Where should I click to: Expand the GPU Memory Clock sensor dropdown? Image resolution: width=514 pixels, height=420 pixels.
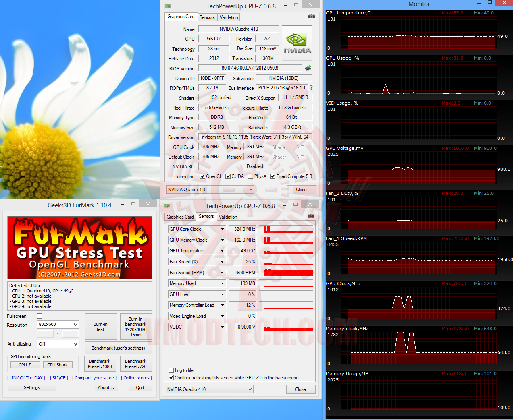pyautogui.click(x=222, y=240)
